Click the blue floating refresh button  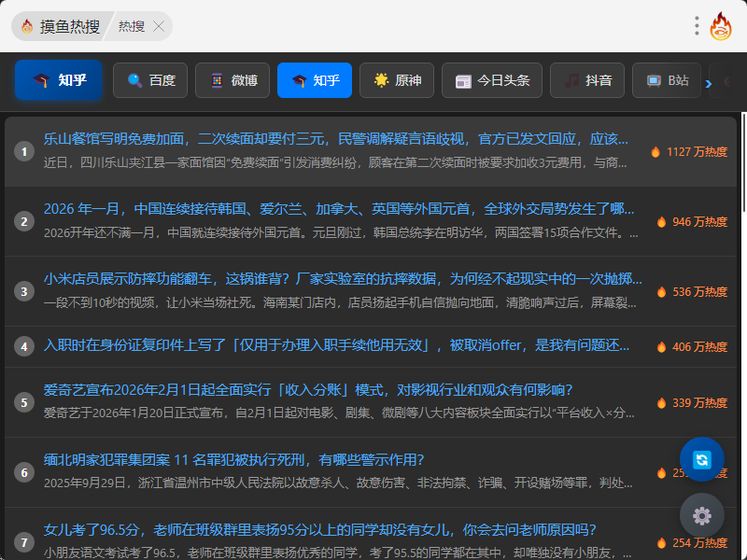[x=702, y=459]
